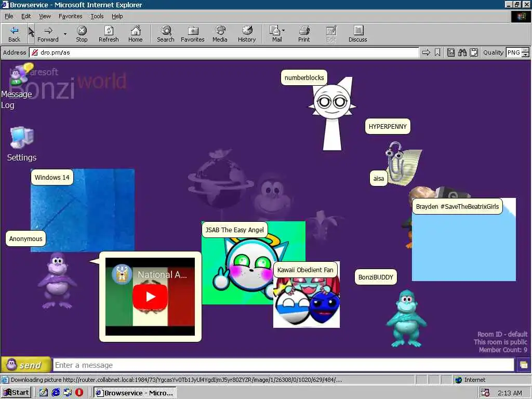Viewport: 532px width, 399px height.
Task: Click the Kawaii Obedient Fan label
Action: pos(305,270)
